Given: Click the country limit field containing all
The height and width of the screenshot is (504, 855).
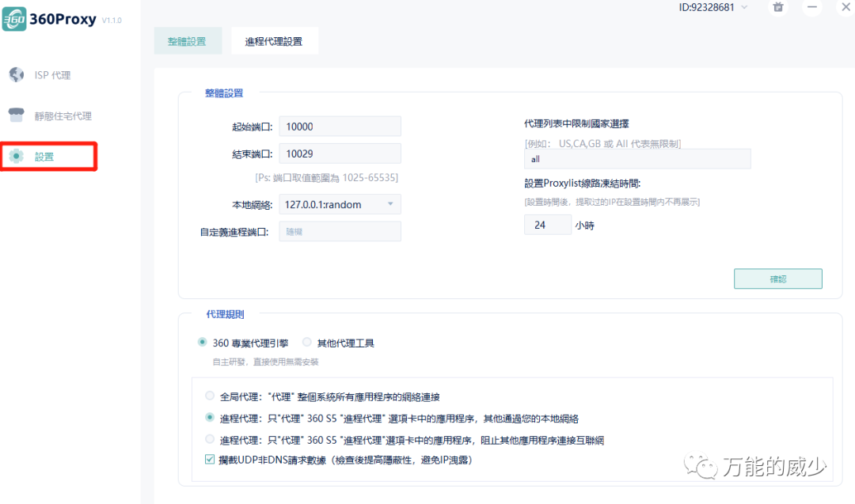Looking at the screenshot, I should 637,159.
